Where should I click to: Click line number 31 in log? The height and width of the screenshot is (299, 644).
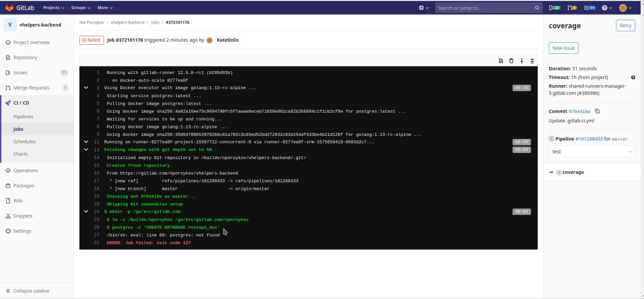pyautogui.click(x=97, y=243)
